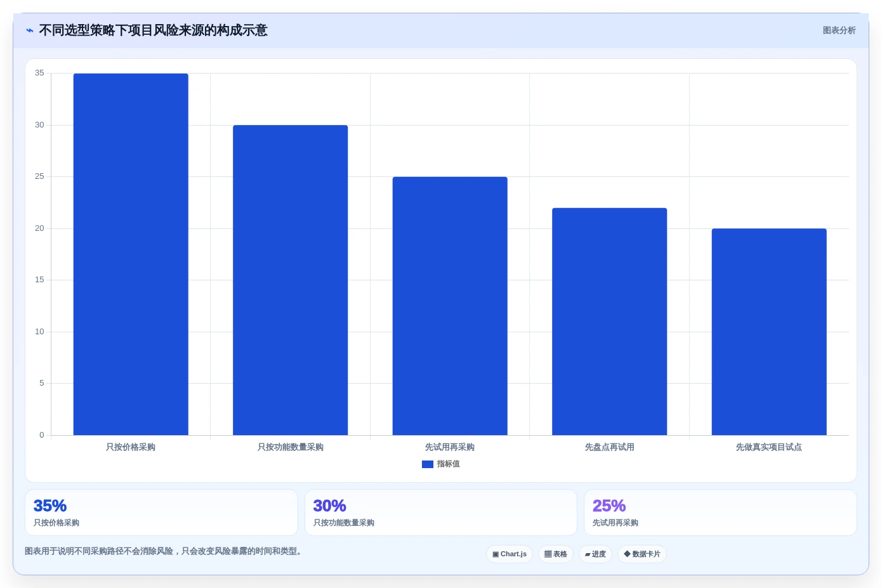
Task: Click the 先盘点再试用 x-axis label
Action: tap(609, 447)
